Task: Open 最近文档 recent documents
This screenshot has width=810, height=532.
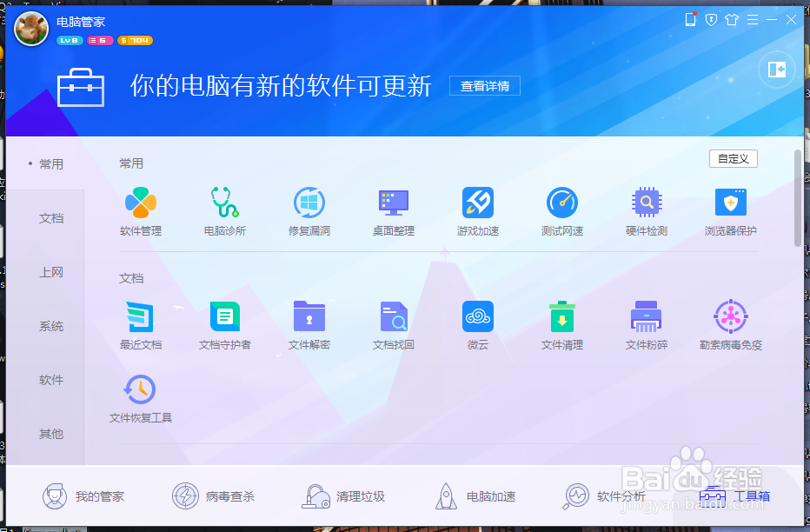Action: point(141,325)
